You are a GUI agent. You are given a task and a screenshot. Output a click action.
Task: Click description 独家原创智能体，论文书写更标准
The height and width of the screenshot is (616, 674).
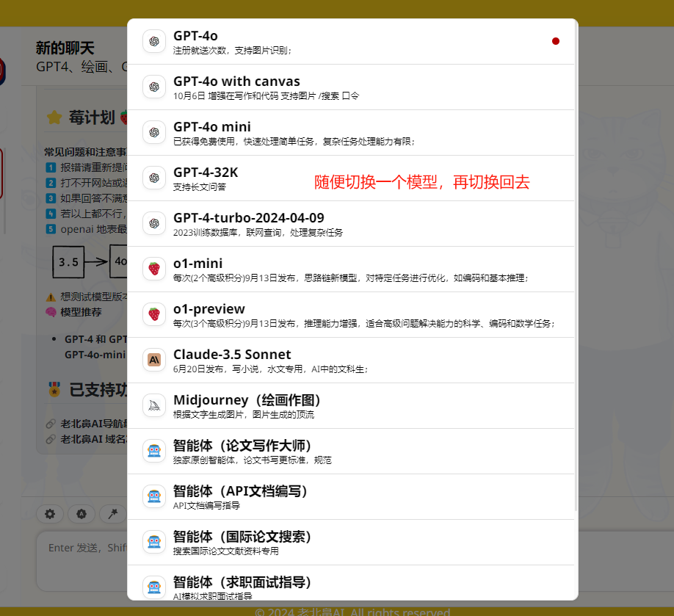253,460
